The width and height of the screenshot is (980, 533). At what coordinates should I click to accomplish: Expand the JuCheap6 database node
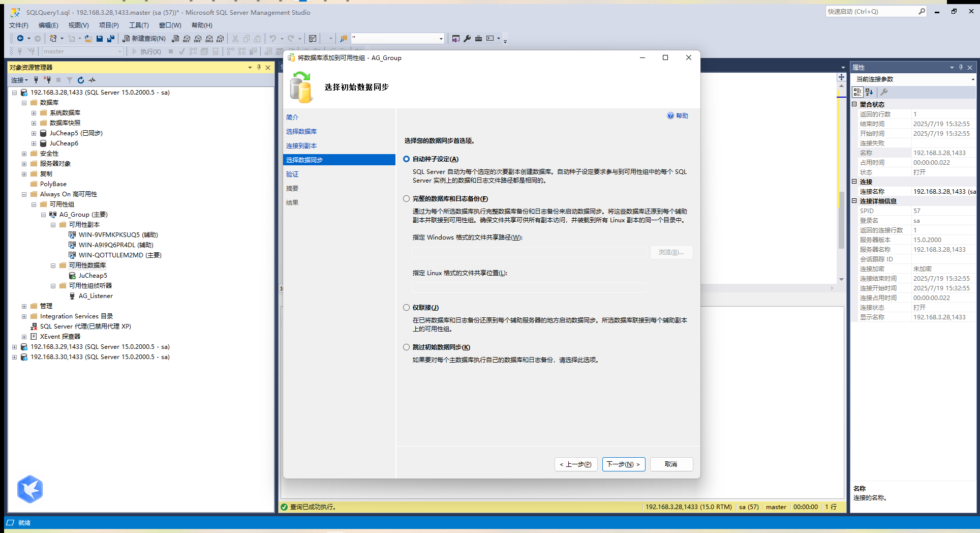pyautogui.click(x=34, y=143)
